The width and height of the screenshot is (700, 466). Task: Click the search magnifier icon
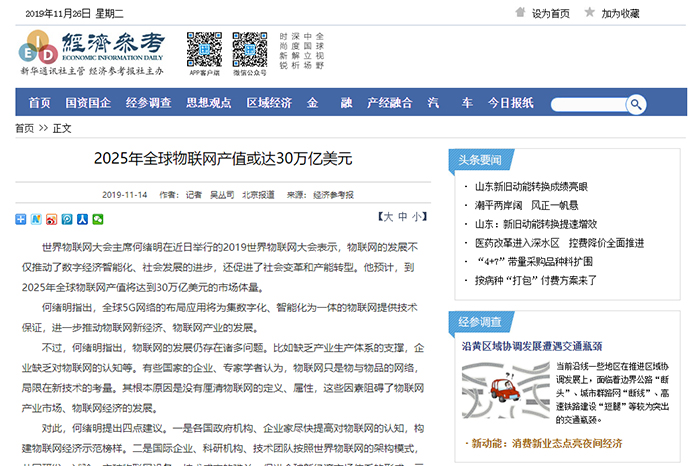pyautogui.click(x=635, y=104)
